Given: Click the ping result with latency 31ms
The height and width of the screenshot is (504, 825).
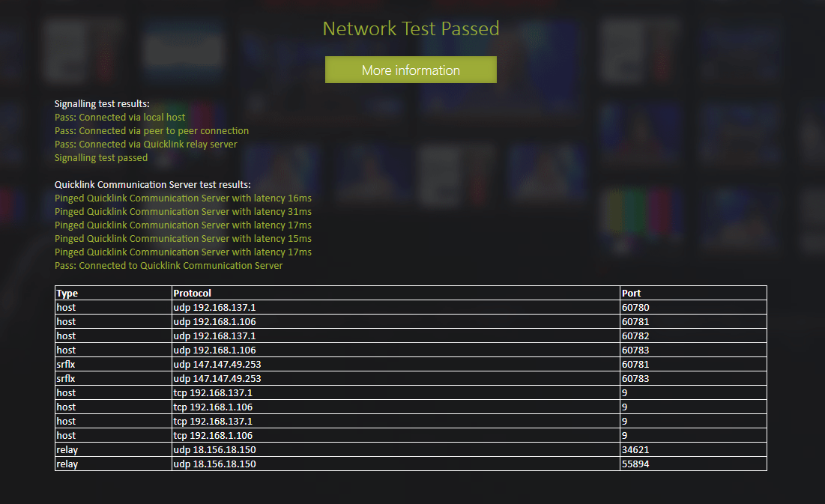Looking at the screenshot, I should (183, 211).
